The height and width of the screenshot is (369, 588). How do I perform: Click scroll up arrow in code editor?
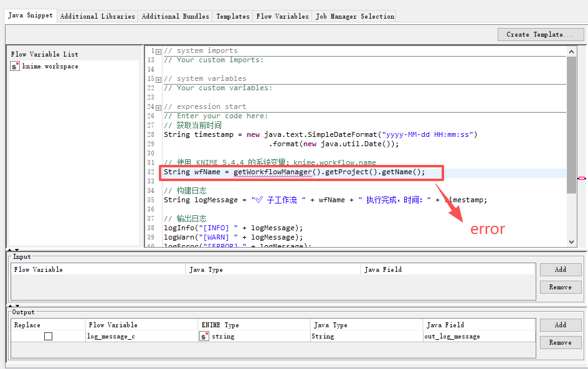click(572, 50)
